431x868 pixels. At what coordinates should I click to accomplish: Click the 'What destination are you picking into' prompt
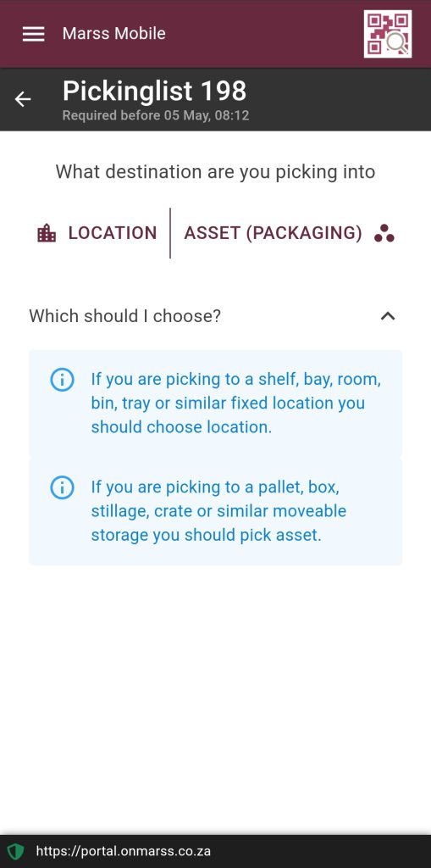coord(215,172)
